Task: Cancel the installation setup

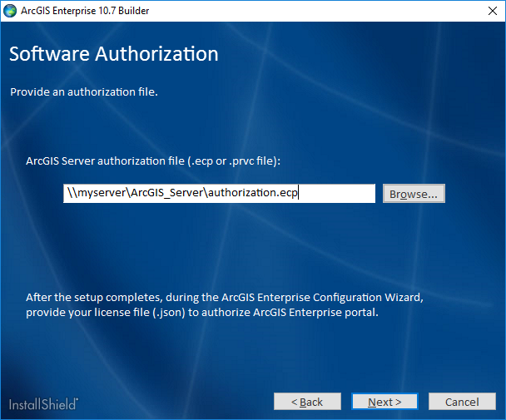Action: 462,402
